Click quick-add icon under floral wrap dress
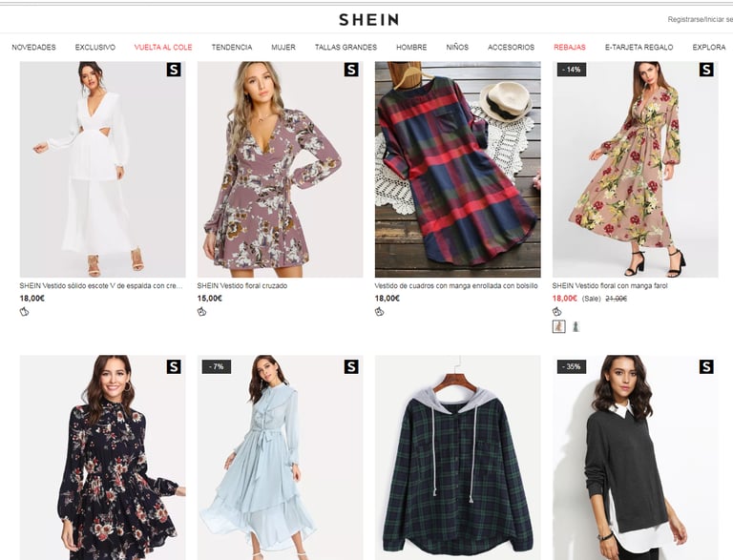Image resolution: width=733 pixels, height=560 pixels. (x=201, y=312)
